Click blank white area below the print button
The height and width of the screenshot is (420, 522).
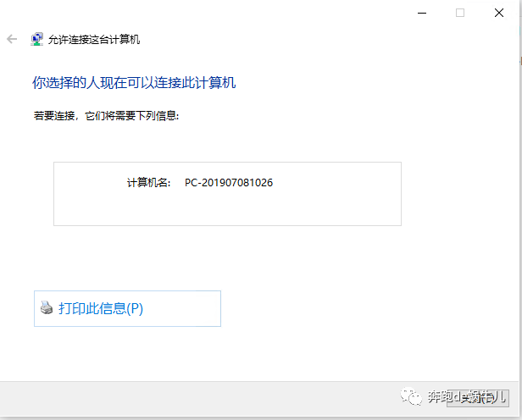point(254,356)
